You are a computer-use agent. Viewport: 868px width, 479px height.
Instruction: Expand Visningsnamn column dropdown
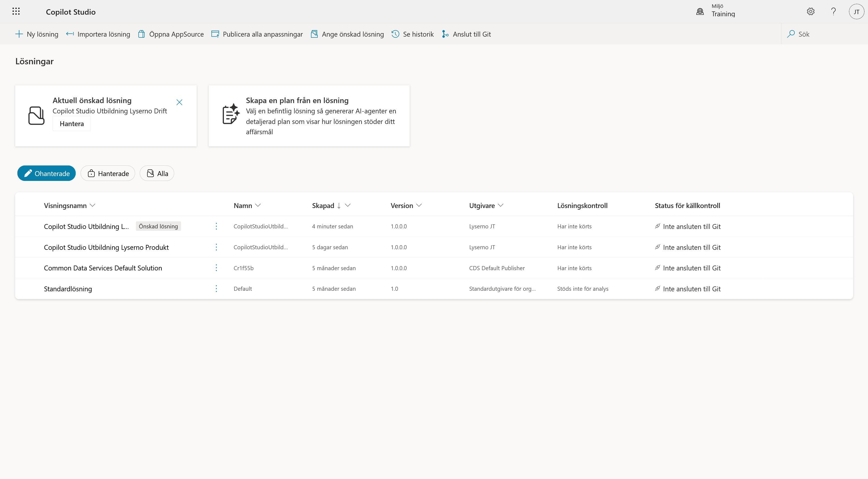point(93,206)
